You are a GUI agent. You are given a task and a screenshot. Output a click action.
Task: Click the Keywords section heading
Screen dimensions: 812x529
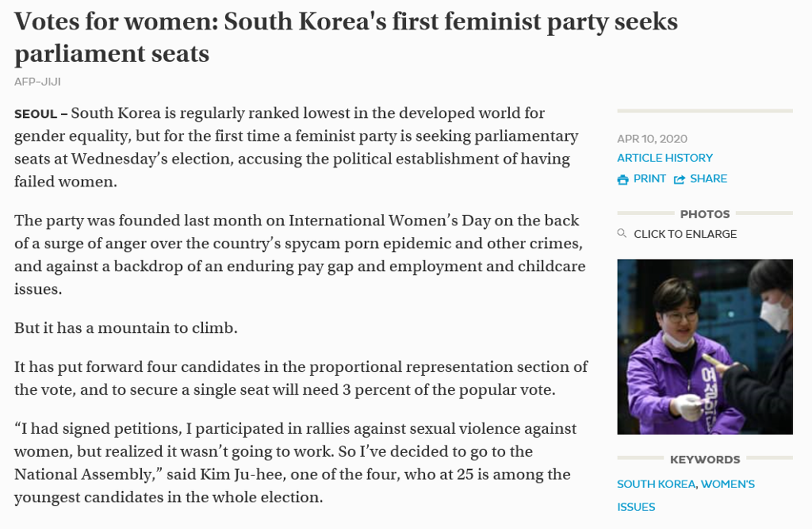(705, 459)
